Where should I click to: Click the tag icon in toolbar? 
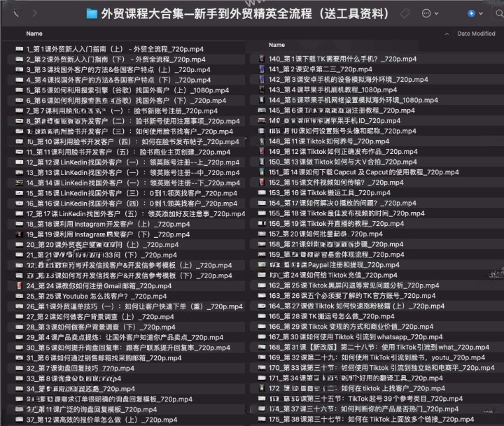(x=405, y=13)
